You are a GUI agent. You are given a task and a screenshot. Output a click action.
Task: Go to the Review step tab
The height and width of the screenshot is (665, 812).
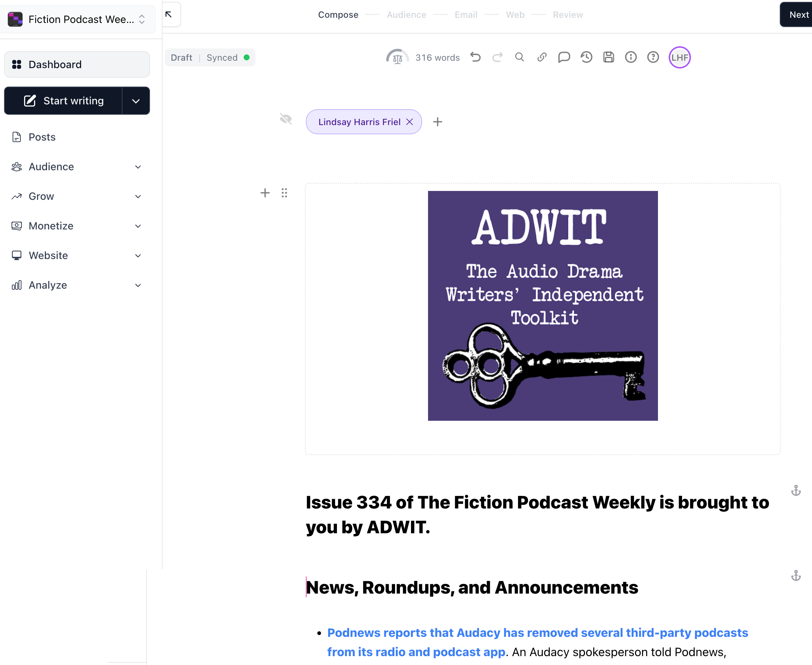(567, 14)
